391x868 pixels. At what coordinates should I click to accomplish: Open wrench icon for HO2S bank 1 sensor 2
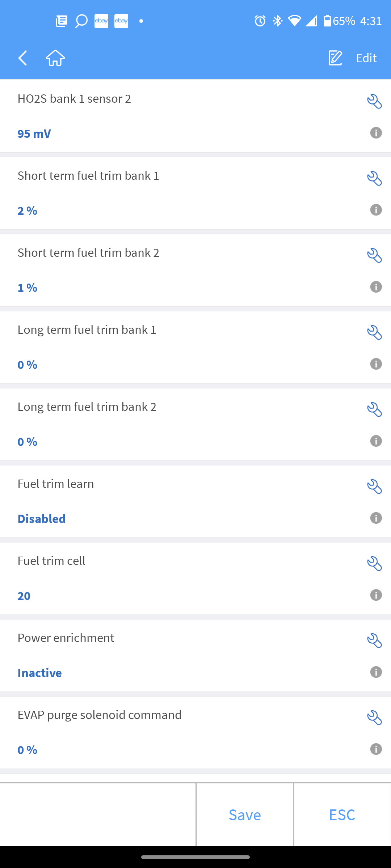coord(374,101)
